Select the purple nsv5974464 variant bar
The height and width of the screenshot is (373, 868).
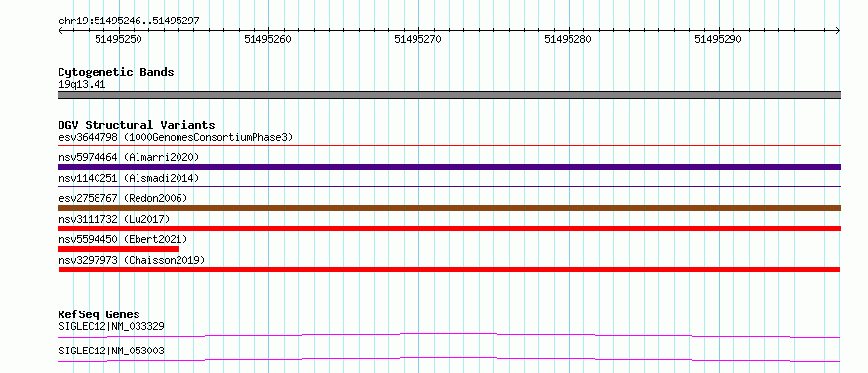tap(449, 167)
